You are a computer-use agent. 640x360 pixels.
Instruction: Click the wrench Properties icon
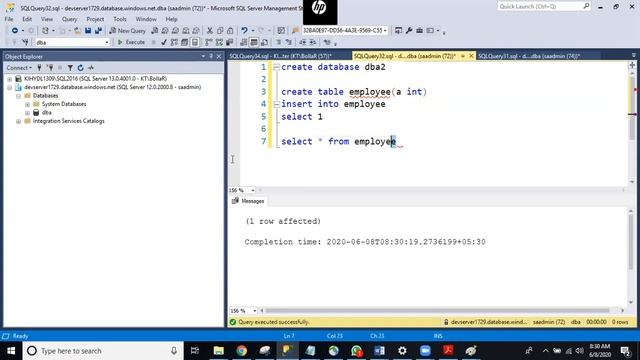(x=409, y=31)
